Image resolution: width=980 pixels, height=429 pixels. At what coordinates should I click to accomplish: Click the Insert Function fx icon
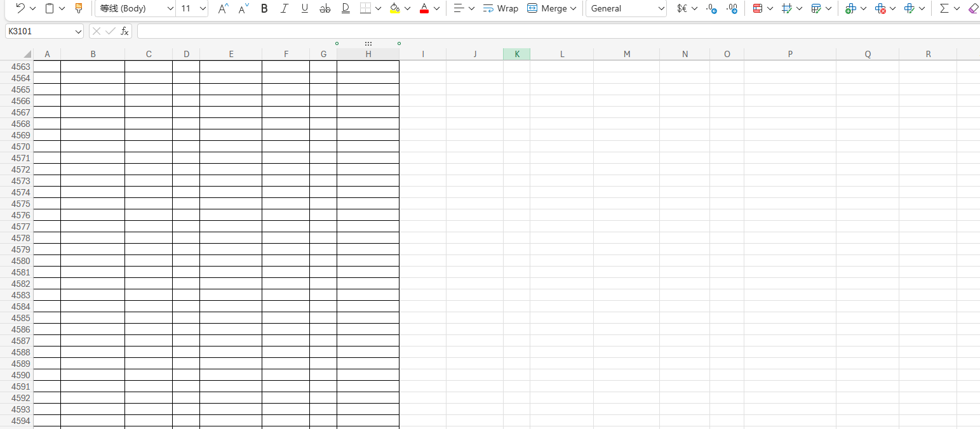tap(125, 31)
